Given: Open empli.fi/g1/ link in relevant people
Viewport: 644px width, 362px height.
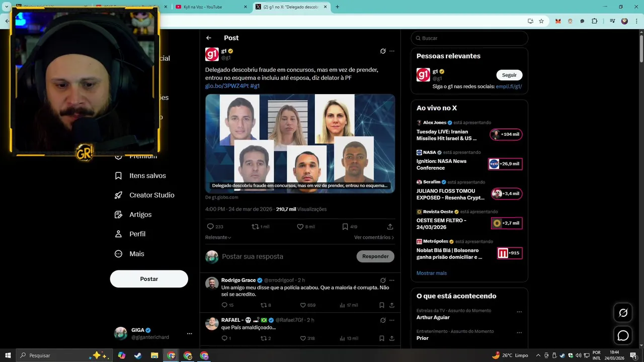Looking at the screenshot, I should 509,86.
